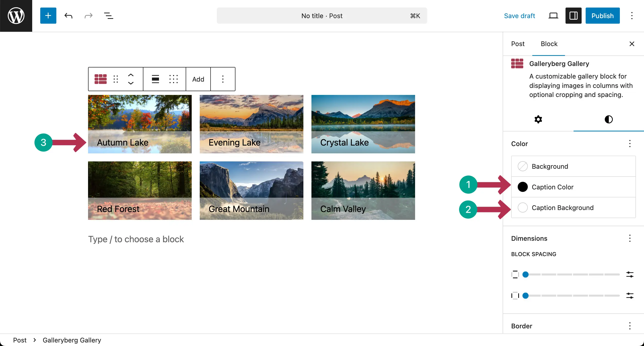This screenshot has width=644, height=346.
Task: Select the Caption Background swatch
Action: tap(522, 207)
